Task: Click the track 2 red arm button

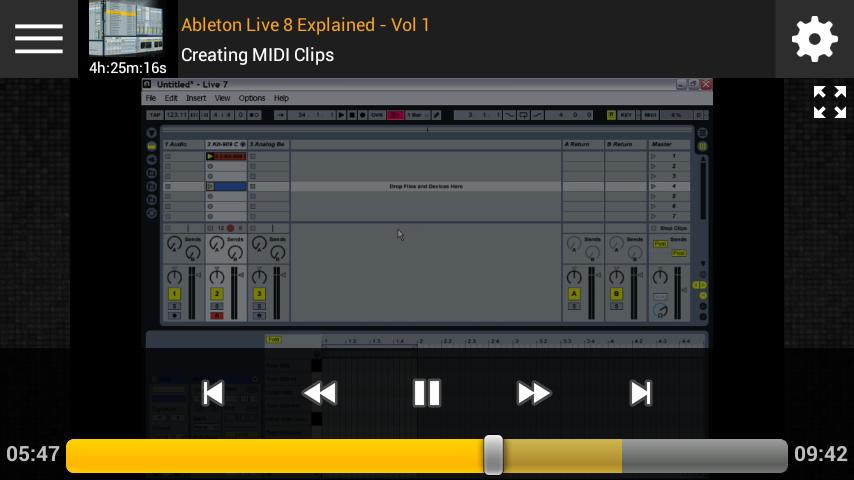Action: point(217,315)
